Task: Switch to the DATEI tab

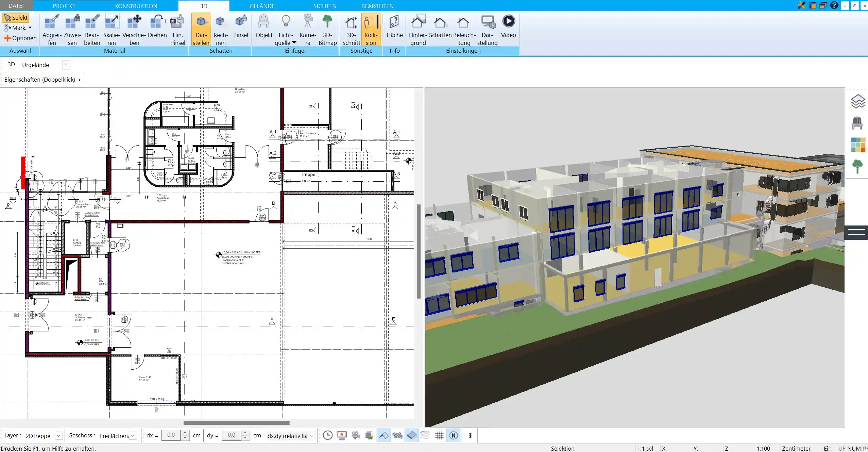Action: [16, 6]
